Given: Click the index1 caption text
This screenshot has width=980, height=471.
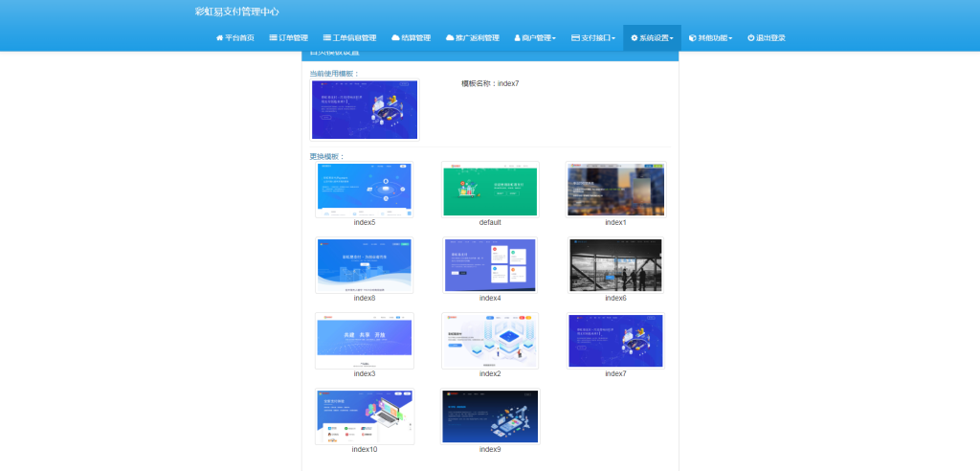Looking at the screenshot, I should (x=615, y=223).
